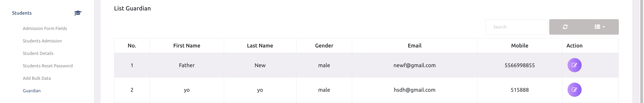
Task: Edit guardian Father New record
Action: coord(574,65)
